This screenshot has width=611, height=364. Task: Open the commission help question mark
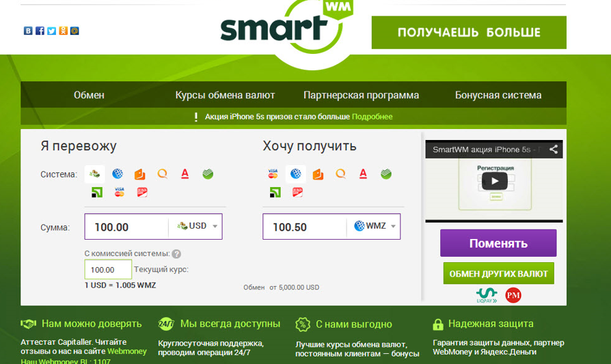pyautogui.click(x=176, y=254)
